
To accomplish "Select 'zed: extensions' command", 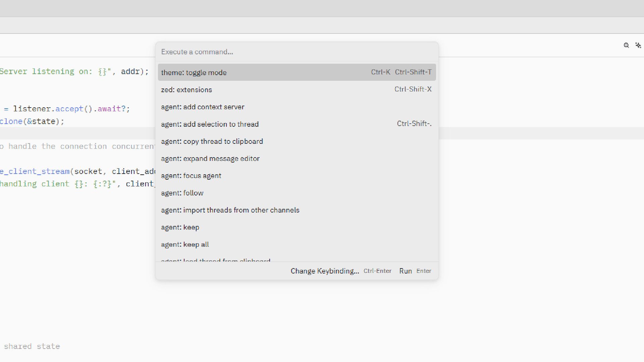I will point(297,89).
